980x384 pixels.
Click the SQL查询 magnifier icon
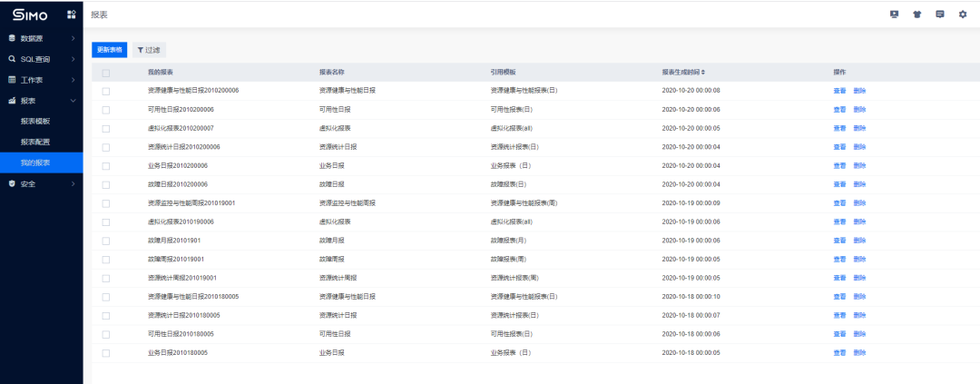click(x=12, y=59)
